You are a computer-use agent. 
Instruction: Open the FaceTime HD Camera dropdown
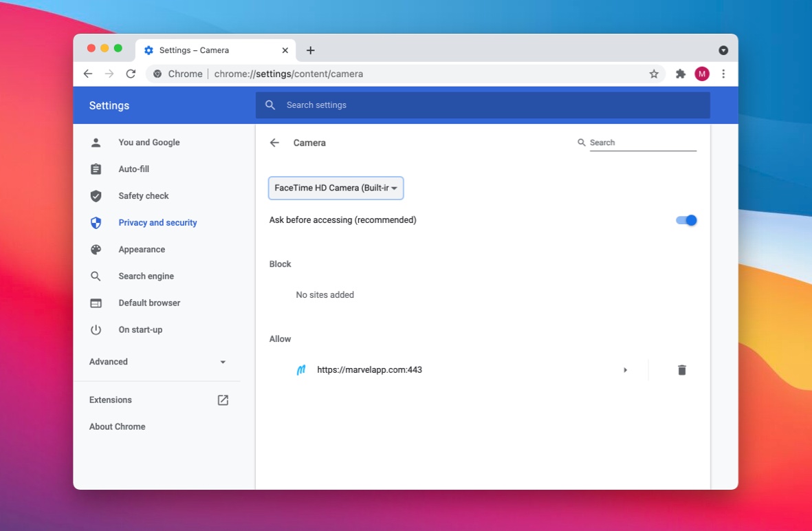(336, 188)
